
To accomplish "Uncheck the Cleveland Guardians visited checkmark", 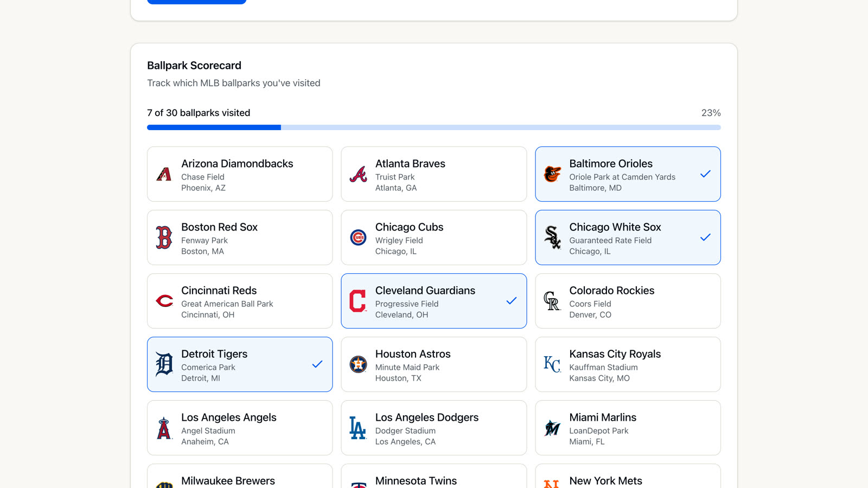I will point(511,301).
